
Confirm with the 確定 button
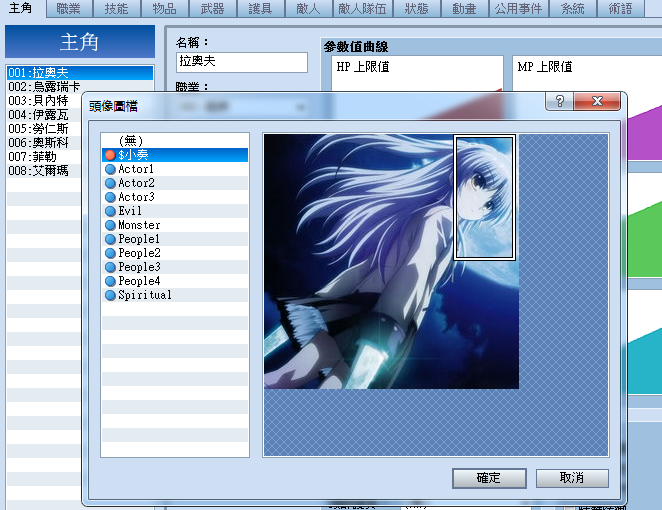[x=489, y=478]
